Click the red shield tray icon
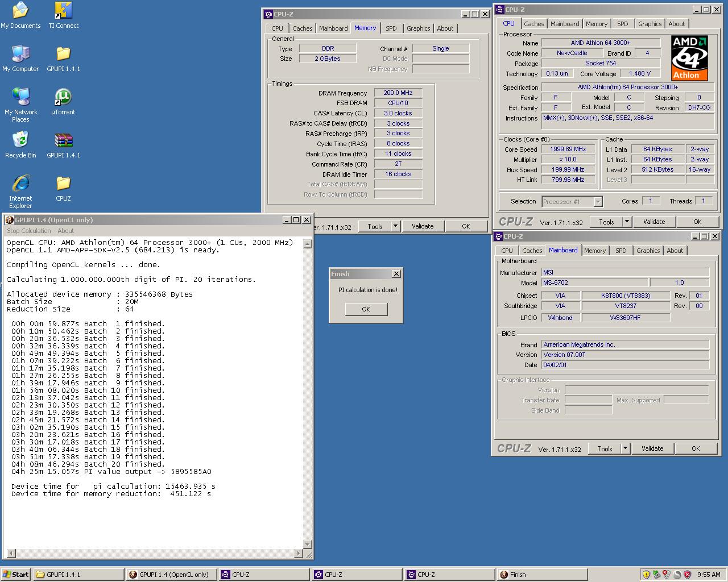 coord(687,575)
